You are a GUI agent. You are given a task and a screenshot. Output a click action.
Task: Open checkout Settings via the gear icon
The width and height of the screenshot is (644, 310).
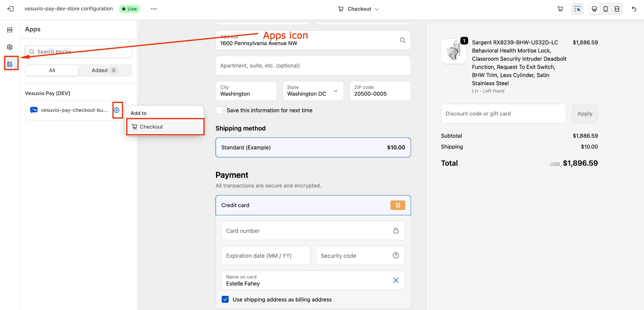pos(10,47)
